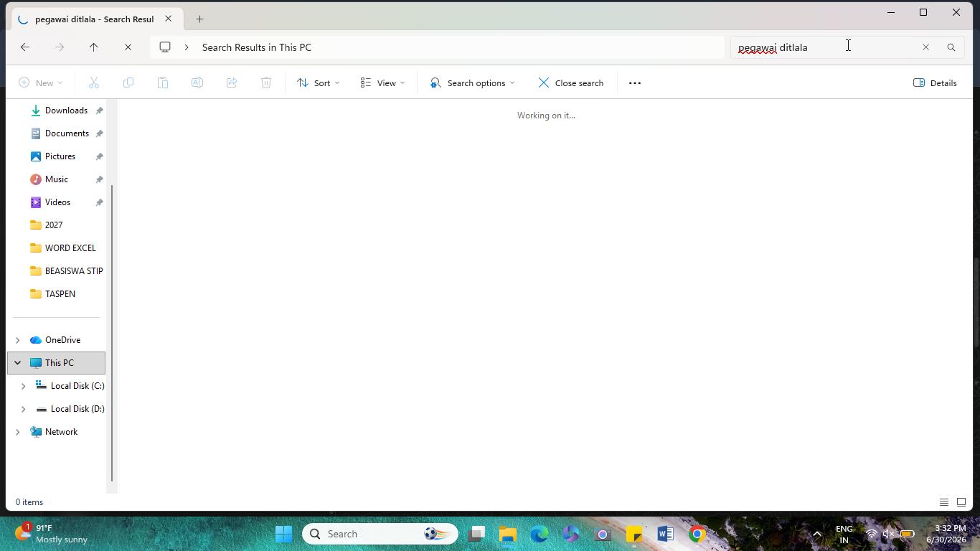980x551 pixels.
Task: Open the Camera app on taskbar
Action: pos(603,534)
